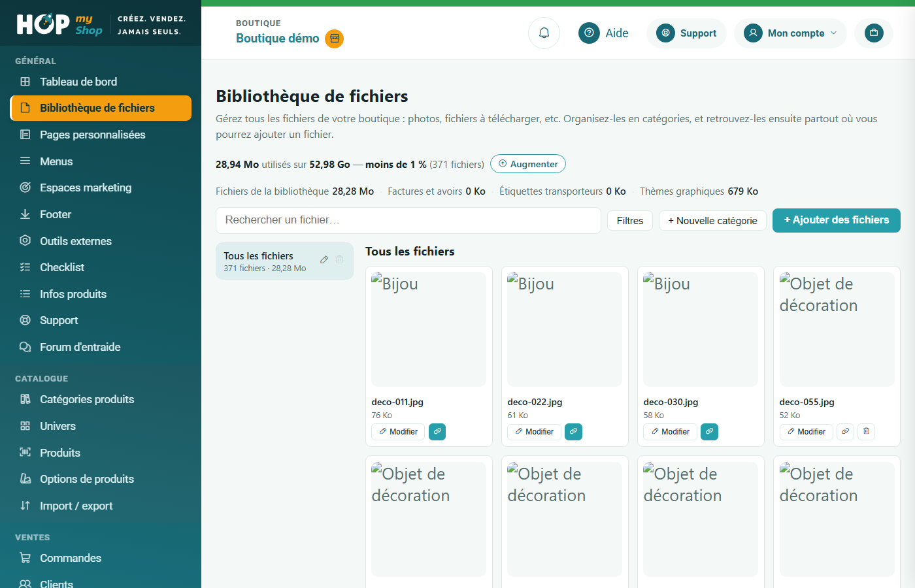Viewport: 915px width, 588px height.
Task: Click + Nouvelle catégorie
Action: click(x=712, y=221)
